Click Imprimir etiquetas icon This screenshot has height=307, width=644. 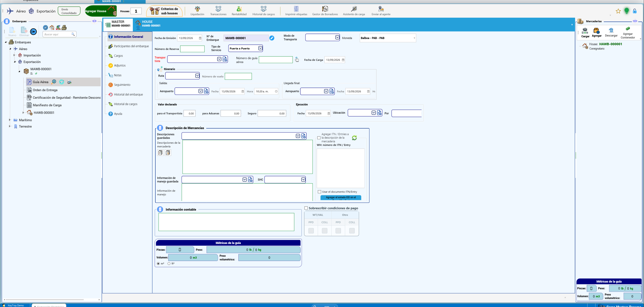point(296,9)
